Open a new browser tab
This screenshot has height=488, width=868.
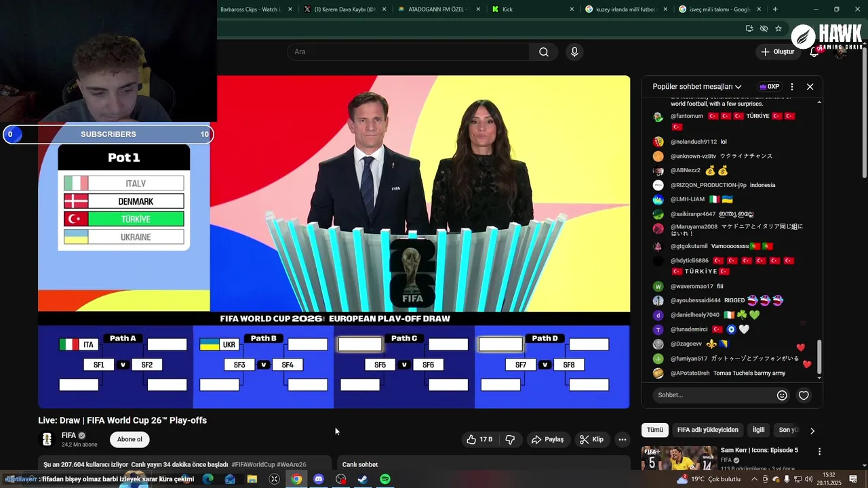[775, 9]
